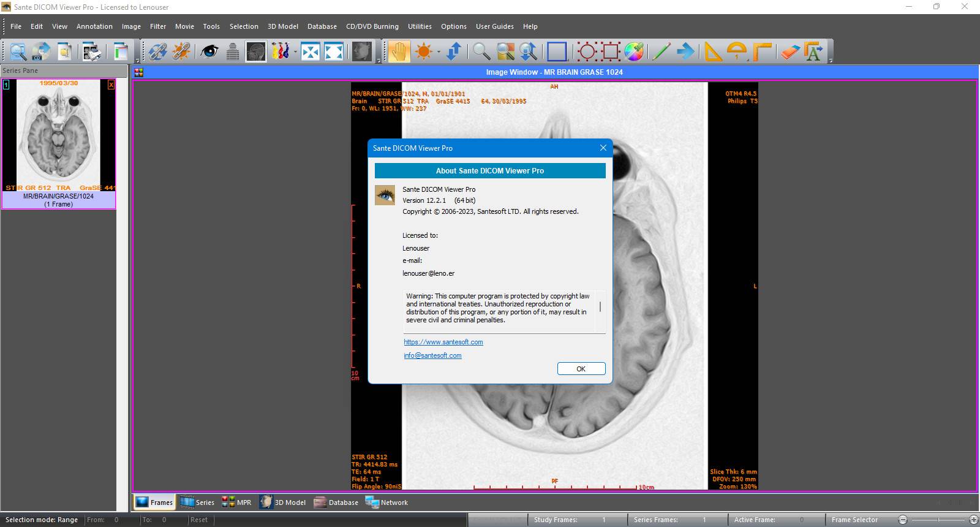This screenshot has height=527, width=980.
Task: Select the hand pan tool
Action: tap(398, 51)
